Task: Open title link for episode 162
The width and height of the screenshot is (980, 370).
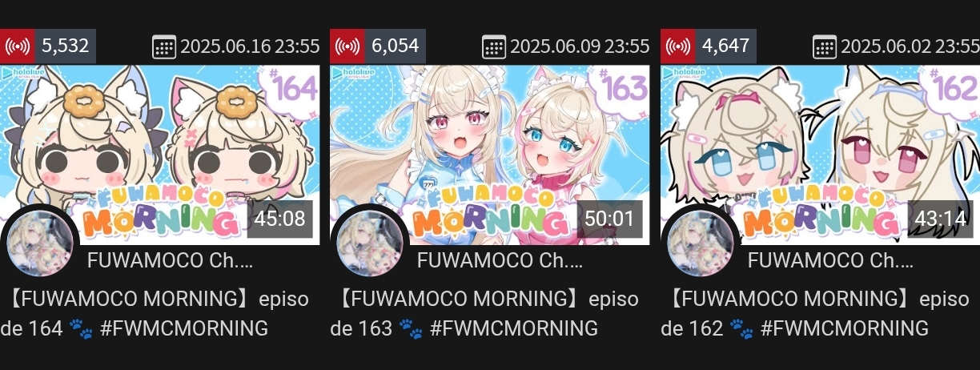Action: click(816, 313)
